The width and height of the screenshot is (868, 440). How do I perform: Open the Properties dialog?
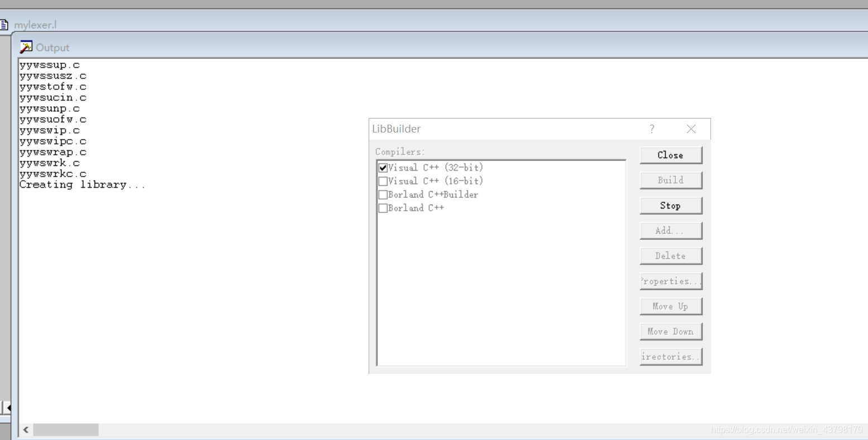(x=670, y=281)
